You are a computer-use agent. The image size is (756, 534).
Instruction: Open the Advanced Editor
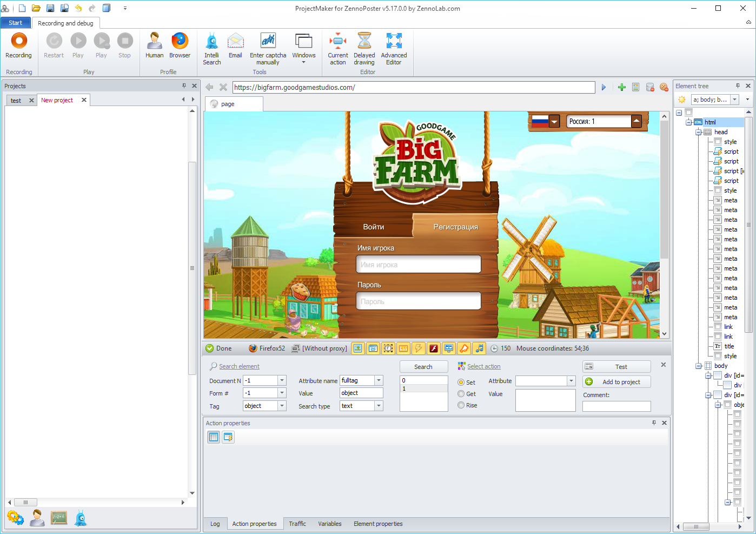[x=394, y=42]
